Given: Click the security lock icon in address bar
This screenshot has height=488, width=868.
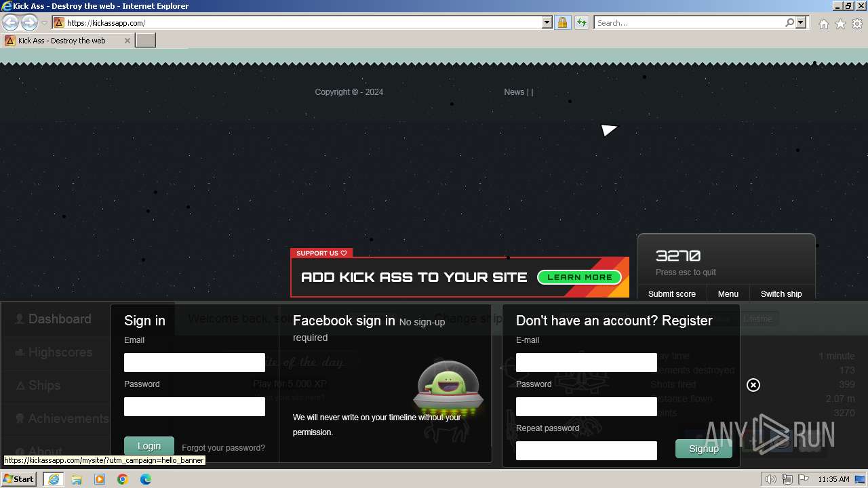Looking at the screenshot, I should (562, 23).
